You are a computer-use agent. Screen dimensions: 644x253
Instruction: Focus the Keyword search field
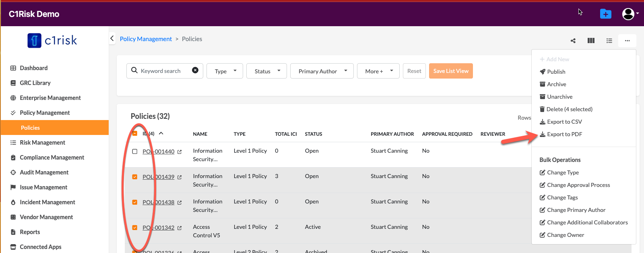[x=165, y=71]
